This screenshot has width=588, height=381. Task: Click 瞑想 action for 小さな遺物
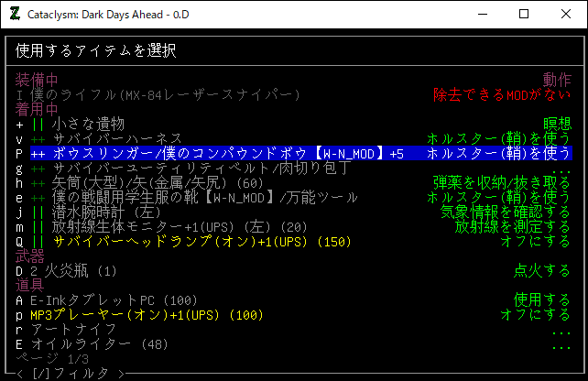tap(557, 124)
